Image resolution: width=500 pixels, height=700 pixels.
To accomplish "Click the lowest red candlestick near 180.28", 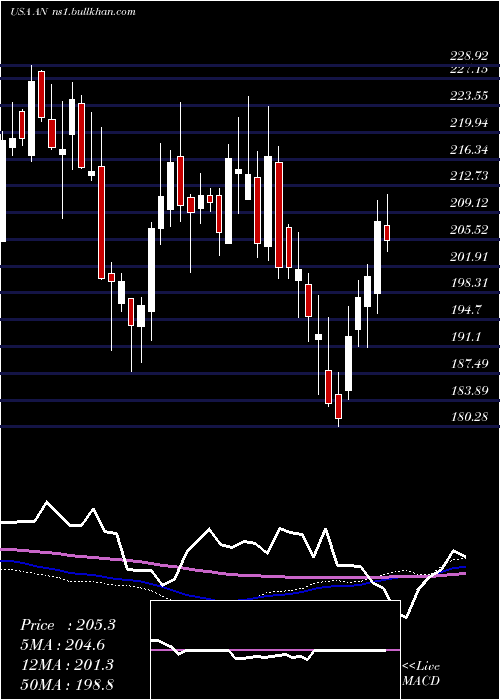I will [338, 406].
